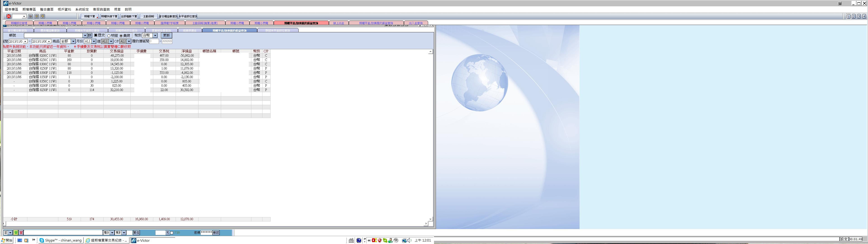Select the 彙總 summary radio button
The image size is (868, 244).
pyautogui.click(x=121, y=36)
